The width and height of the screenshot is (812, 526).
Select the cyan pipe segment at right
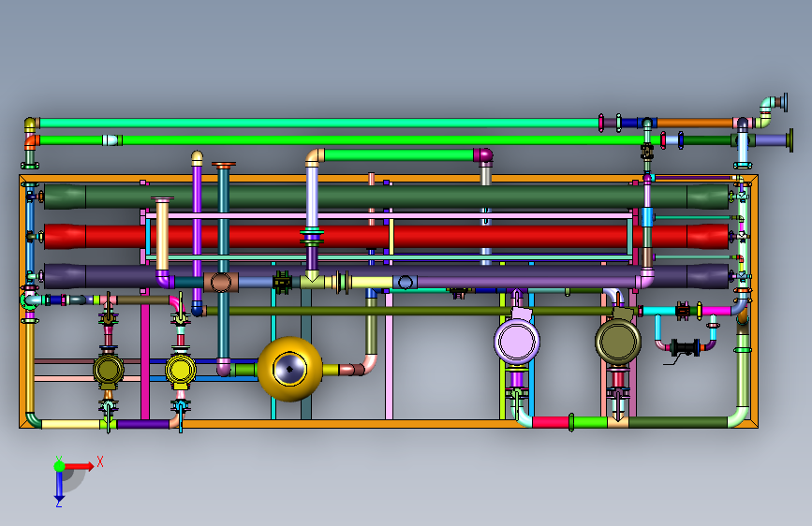coord(659,311)
